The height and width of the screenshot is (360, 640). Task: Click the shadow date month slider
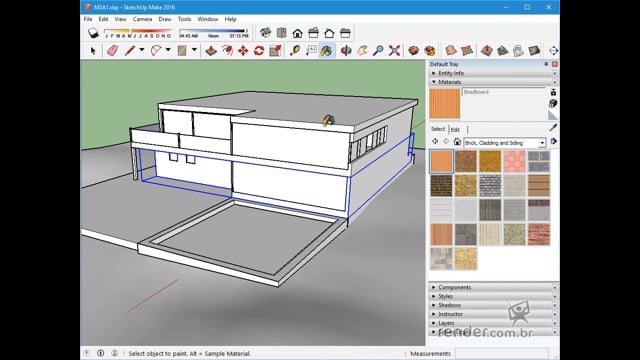[x=138, y=33]
